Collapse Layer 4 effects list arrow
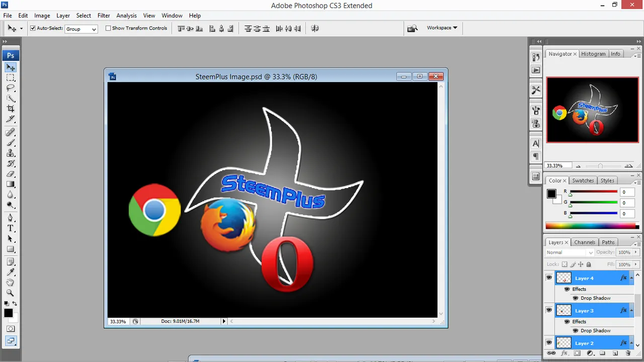The image size is (644, 362). [631, 278]
